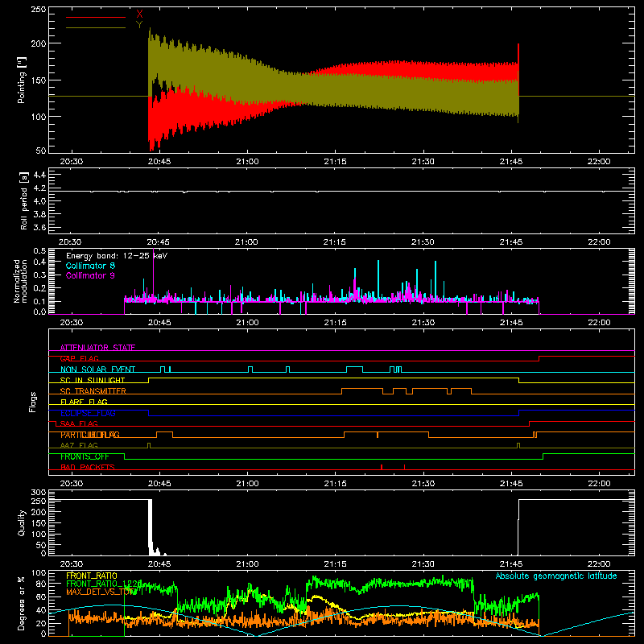Click 20:30 label under Quality plot

72,564
